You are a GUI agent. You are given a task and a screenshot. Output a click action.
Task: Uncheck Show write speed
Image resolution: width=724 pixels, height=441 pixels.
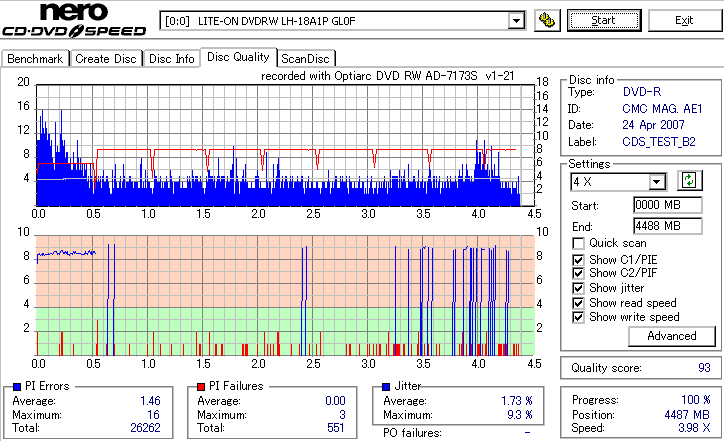tap(578, 317)
